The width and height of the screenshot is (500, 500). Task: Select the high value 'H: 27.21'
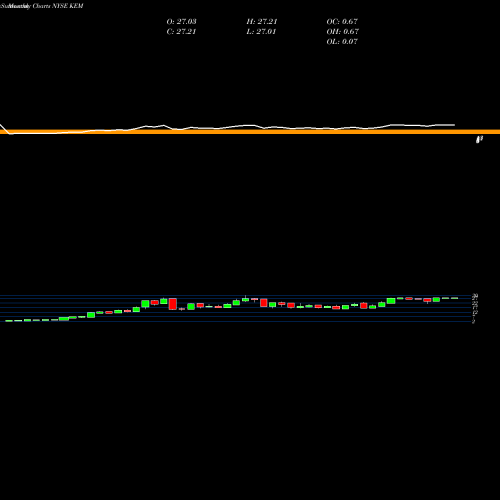click(262, 21)
